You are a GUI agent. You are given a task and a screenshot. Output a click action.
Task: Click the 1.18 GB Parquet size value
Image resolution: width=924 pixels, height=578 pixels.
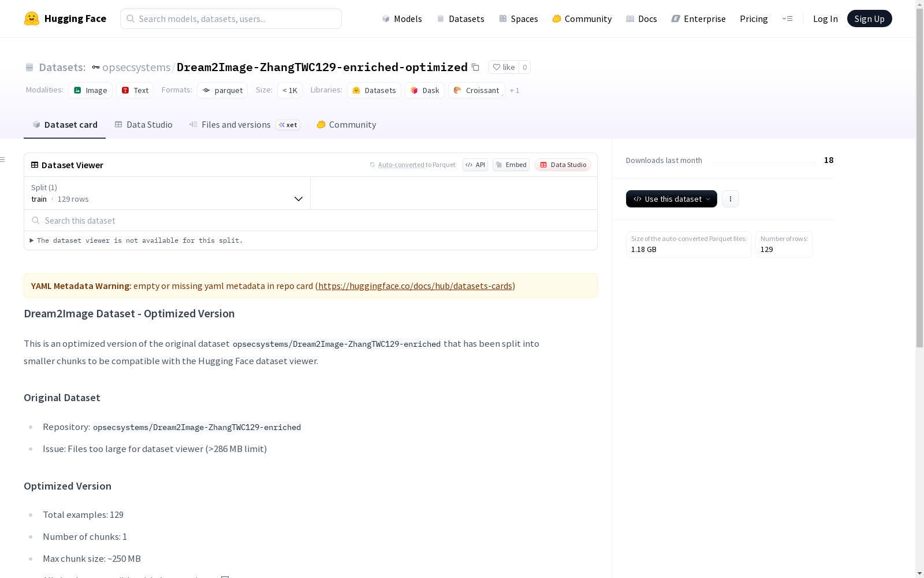(x=644, y=250)
